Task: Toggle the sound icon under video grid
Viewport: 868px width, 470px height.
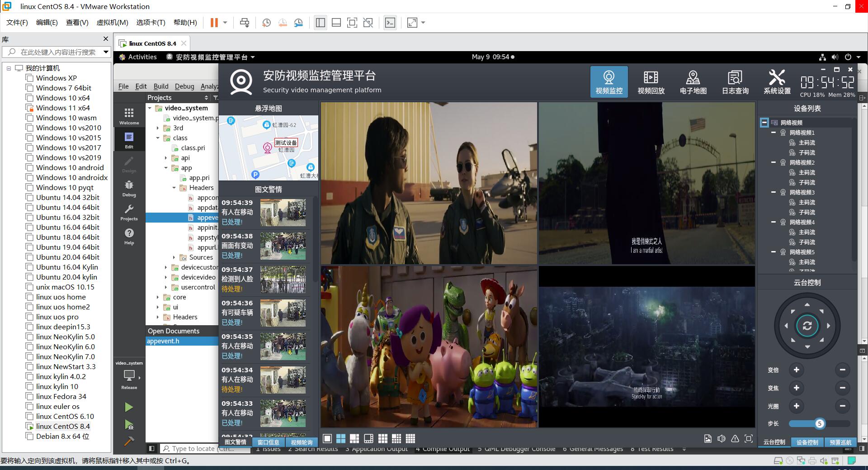Action: point(722,439)
